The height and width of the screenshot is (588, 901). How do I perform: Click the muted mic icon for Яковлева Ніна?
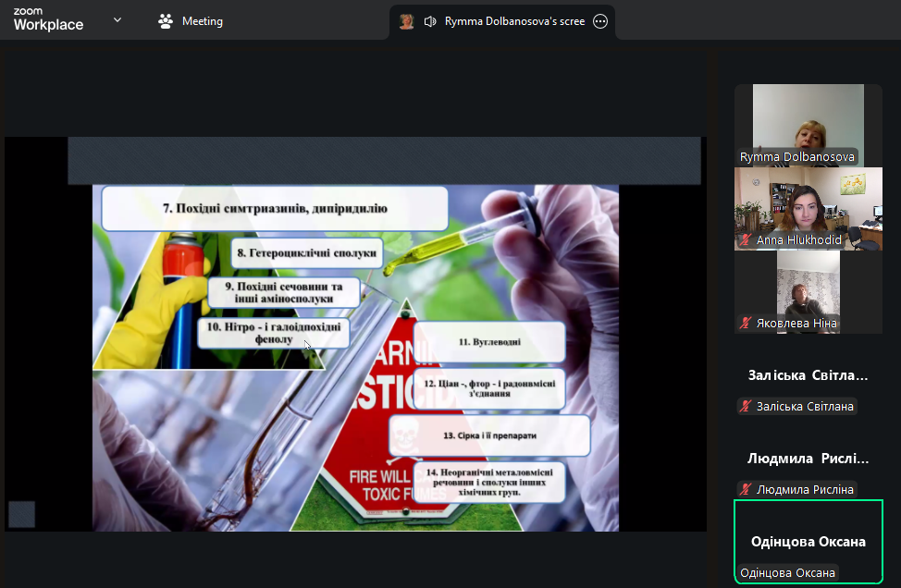coord(745,324)
